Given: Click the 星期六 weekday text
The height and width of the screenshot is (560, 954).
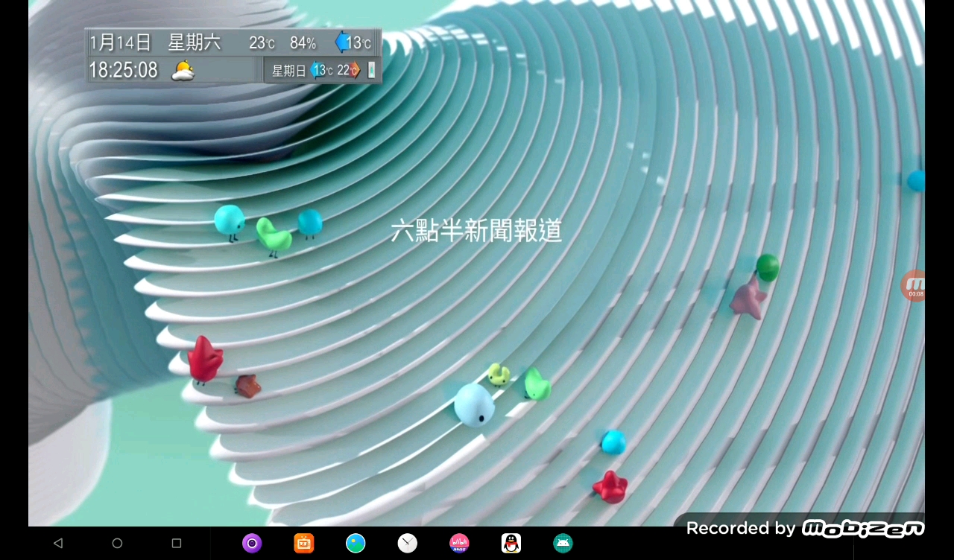Looking at the screenshot, I should tap(195, 42).
